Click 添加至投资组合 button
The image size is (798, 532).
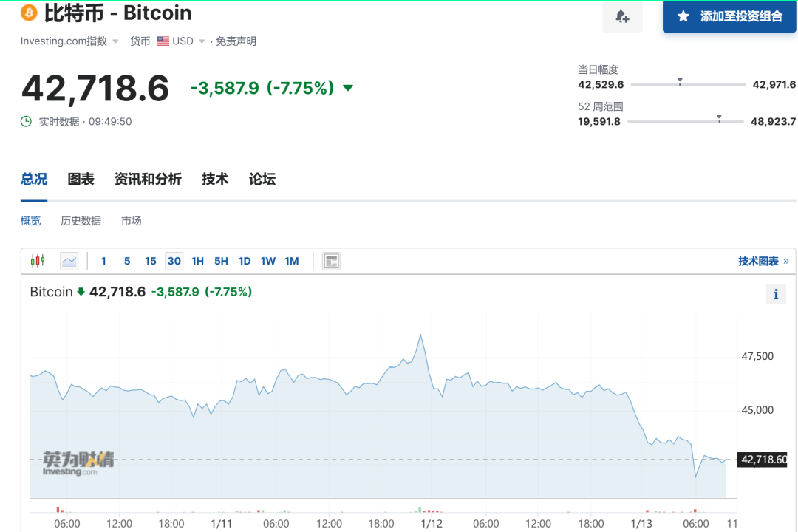[730, 16]
